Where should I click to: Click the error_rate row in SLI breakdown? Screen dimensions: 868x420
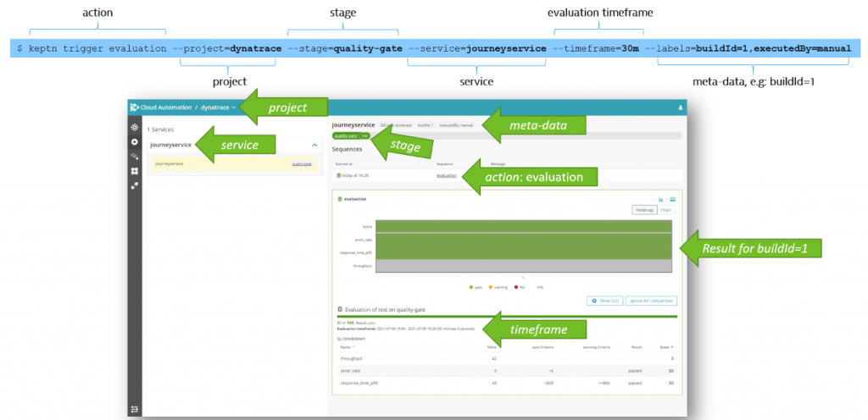[507, 371]
